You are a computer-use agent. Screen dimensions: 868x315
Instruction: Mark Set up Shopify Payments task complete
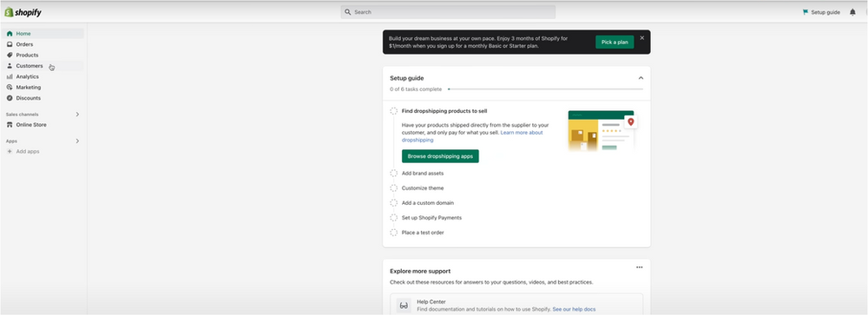(393, 218)
